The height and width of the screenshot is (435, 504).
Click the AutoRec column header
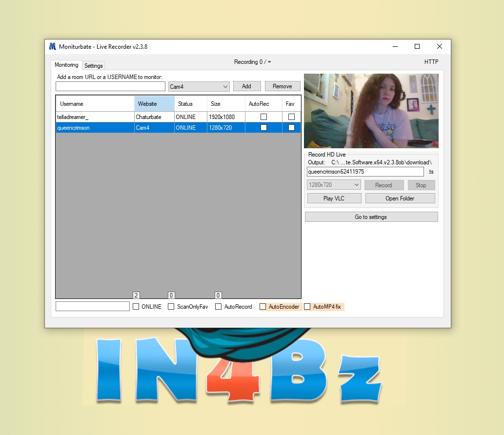pyautogui.click(x=263, y=104)
